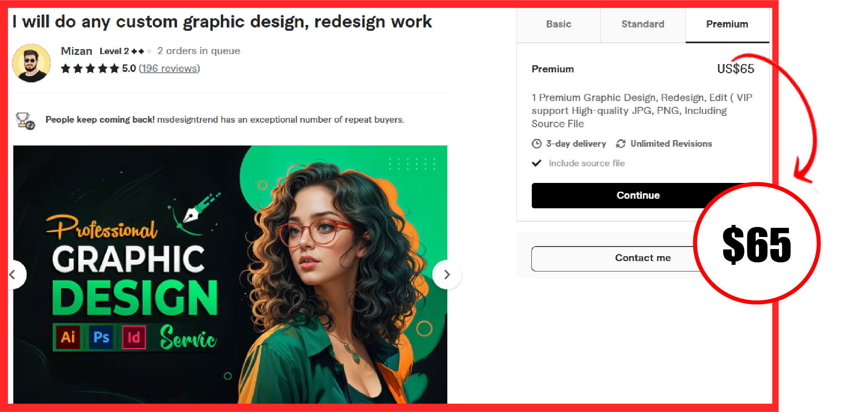Click the Id InDesign icon in gig image

pyautogui.click(x=134, y=337)
